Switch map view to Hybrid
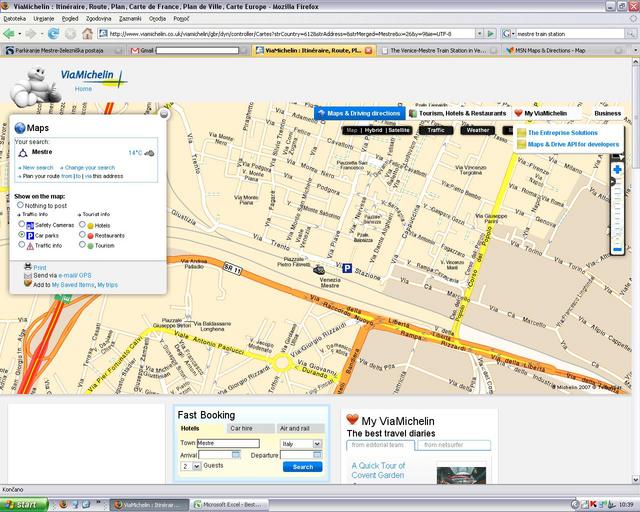 [x=373, y=130]
